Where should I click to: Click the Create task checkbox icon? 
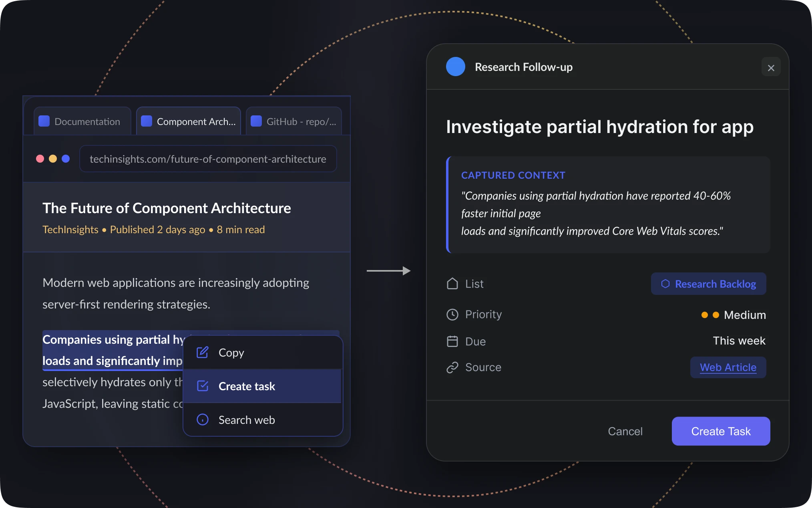(x=203, y=386)
